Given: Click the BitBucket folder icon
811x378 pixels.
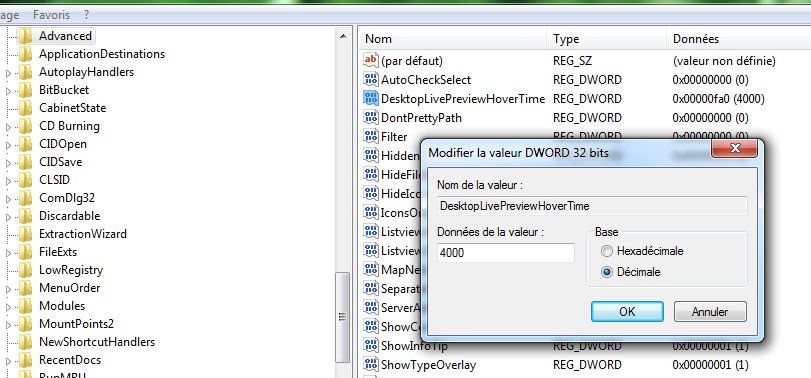Looking at the screenshot, I should [25, 90].
